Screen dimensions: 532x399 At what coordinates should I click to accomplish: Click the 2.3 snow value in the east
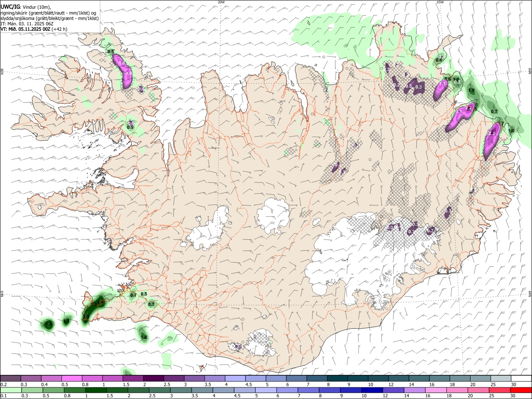(493, 133)
